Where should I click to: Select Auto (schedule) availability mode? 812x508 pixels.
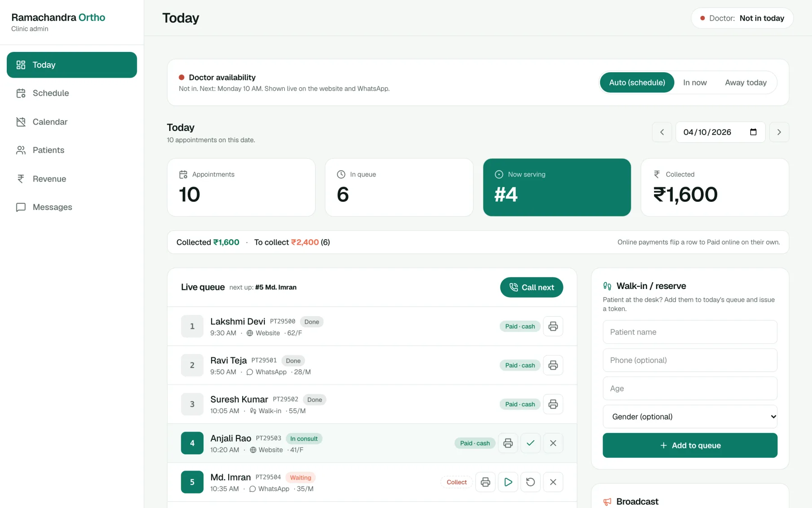(637, 83)
